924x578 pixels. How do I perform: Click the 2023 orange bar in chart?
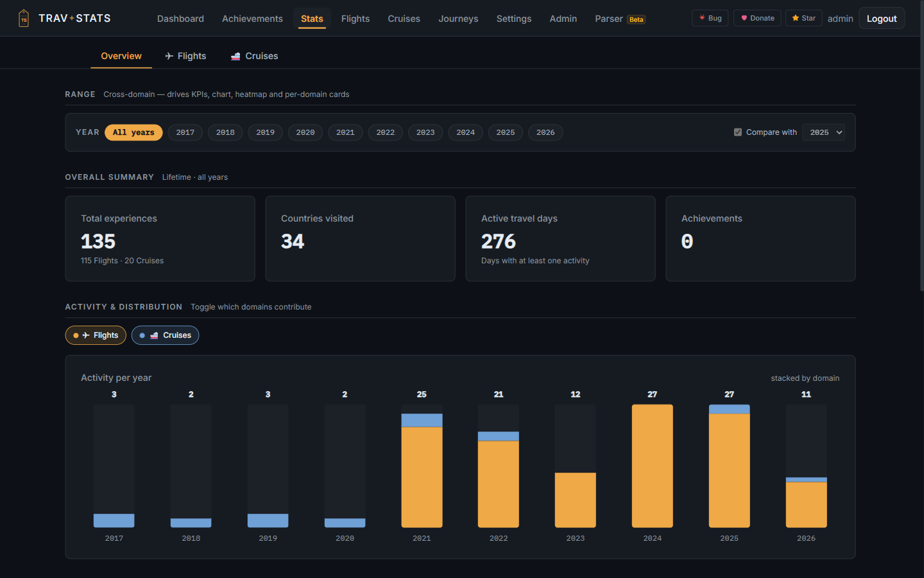click(x=576, y=500)
